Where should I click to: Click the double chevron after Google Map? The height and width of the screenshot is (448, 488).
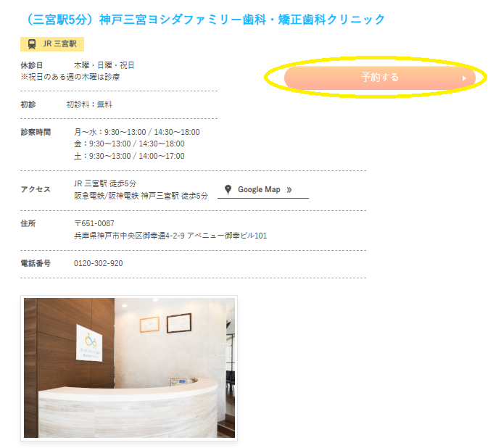coord(289,190)
